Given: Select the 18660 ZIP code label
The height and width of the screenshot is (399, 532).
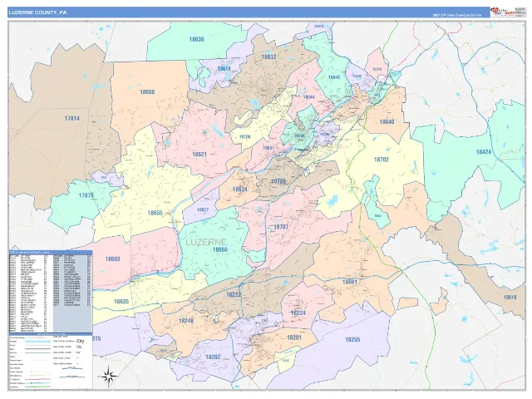Looking at the screenshot, I should coord(219,249).
